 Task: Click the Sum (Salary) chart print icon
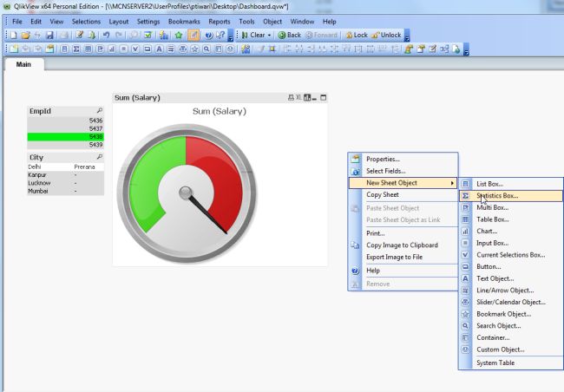tap(291, 97)
